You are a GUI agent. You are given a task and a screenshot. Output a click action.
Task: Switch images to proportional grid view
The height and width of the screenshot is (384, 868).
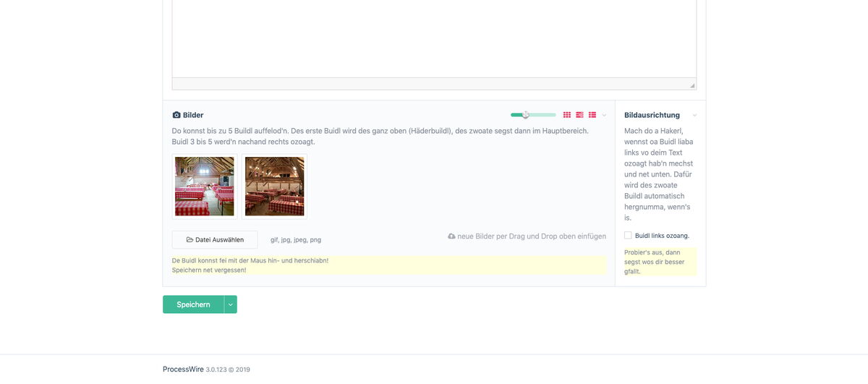tap(579, 115)
